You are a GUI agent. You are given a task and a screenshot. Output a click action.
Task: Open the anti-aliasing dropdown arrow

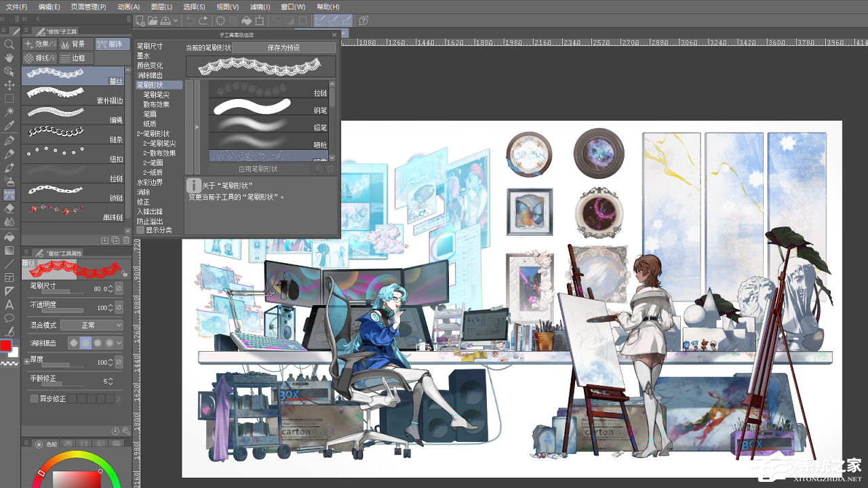click(x=118, y=343)
